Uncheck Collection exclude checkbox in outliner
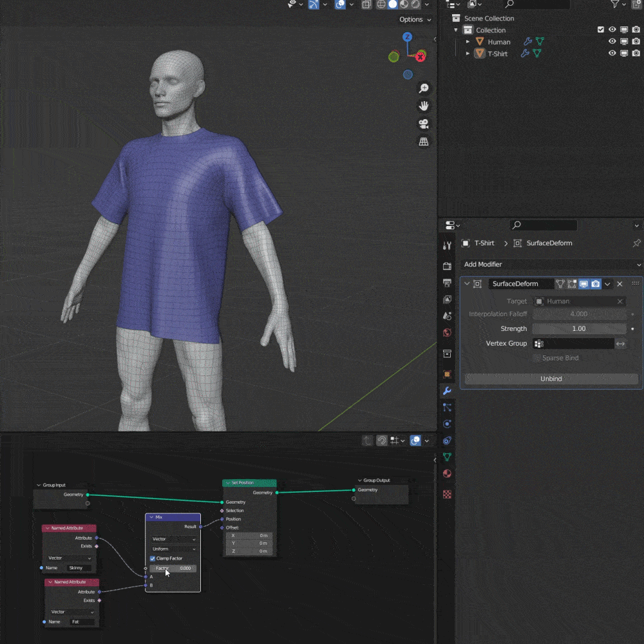Image resolution: width=644 pixels, height=644 pixels. point(600,30)
